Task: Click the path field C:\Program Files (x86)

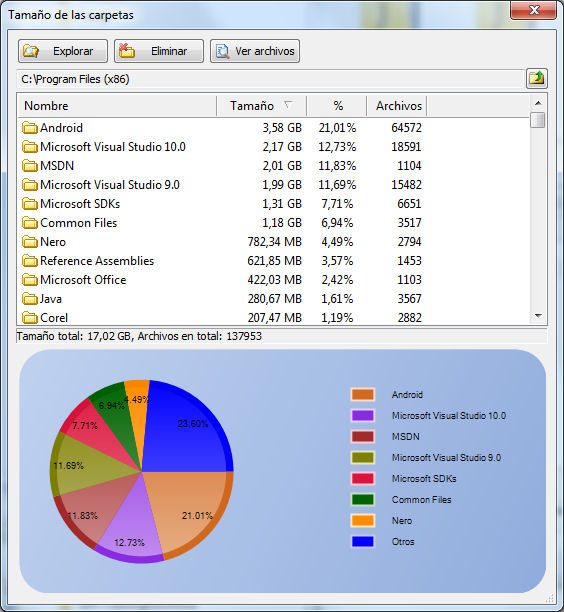Action: click(x=270, y=79)
